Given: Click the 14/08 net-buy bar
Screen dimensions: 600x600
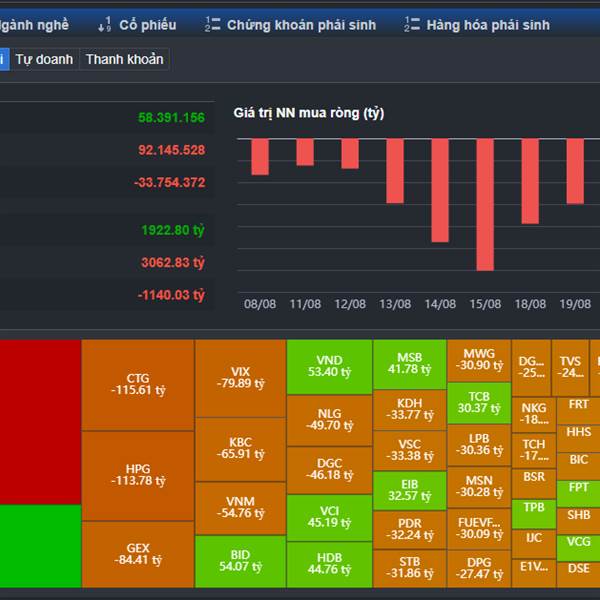Looking at the screenshot, I should pos(440,191).
